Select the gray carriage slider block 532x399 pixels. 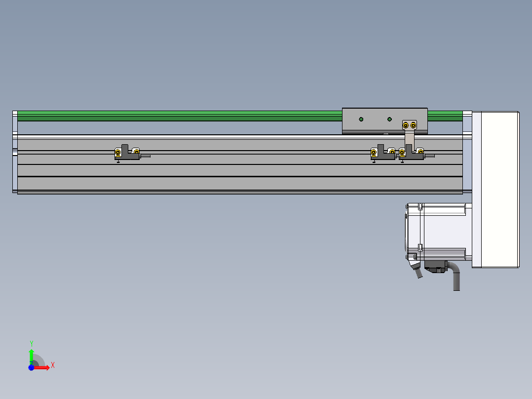pos(385,121)
